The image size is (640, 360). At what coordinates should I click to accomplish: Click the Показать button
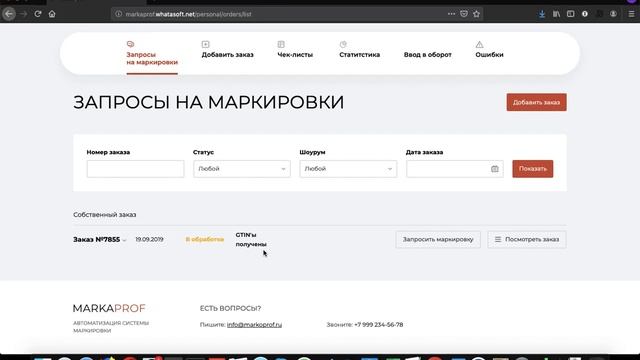pyautogui.click(x=533, y=169)
